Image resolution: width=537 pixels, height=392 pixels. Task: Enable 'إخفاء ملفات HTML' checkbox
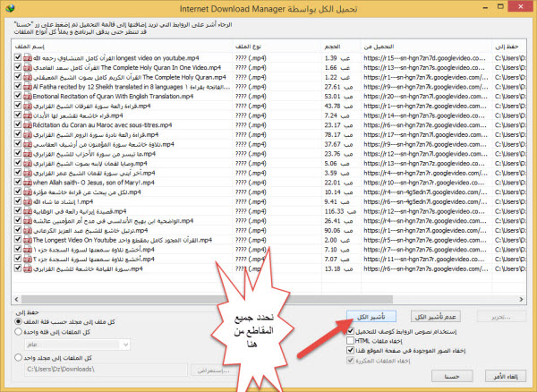coord(350,341)
